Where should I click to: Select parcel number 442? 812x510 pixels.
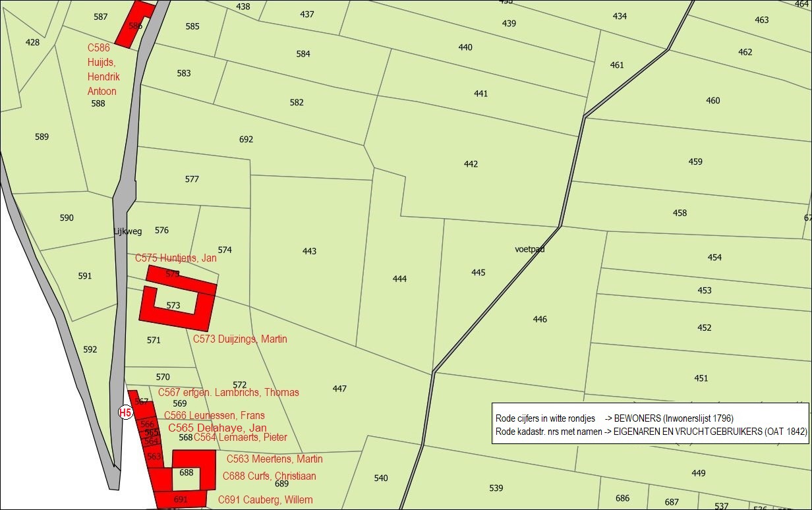coord(471,164)
